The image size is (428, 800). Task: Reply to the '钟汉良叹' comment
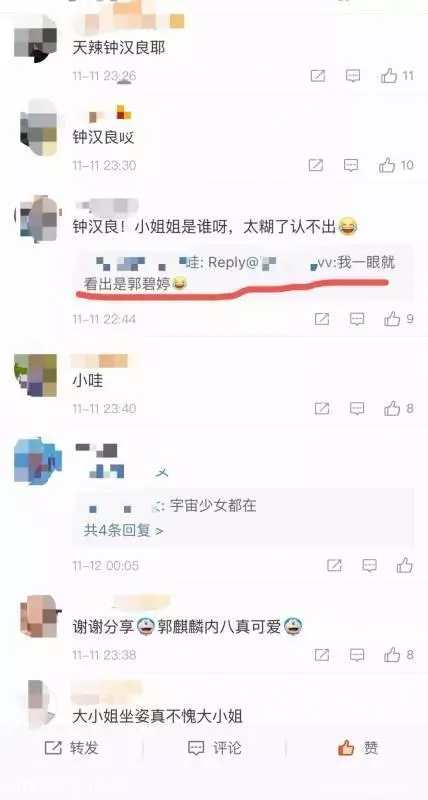350,165
